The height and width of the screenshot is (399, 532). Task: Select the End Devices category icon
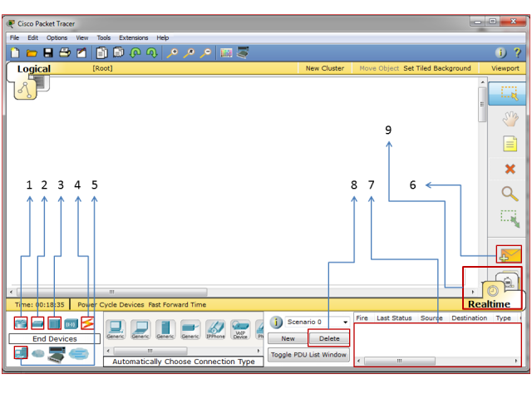coord(21,352)
